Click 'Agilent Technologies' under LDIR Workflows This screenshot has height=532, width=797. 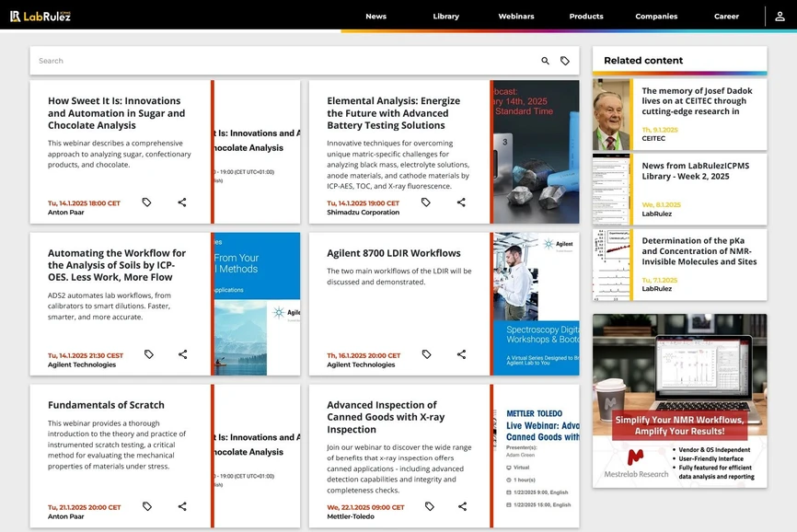click(361, 364)
